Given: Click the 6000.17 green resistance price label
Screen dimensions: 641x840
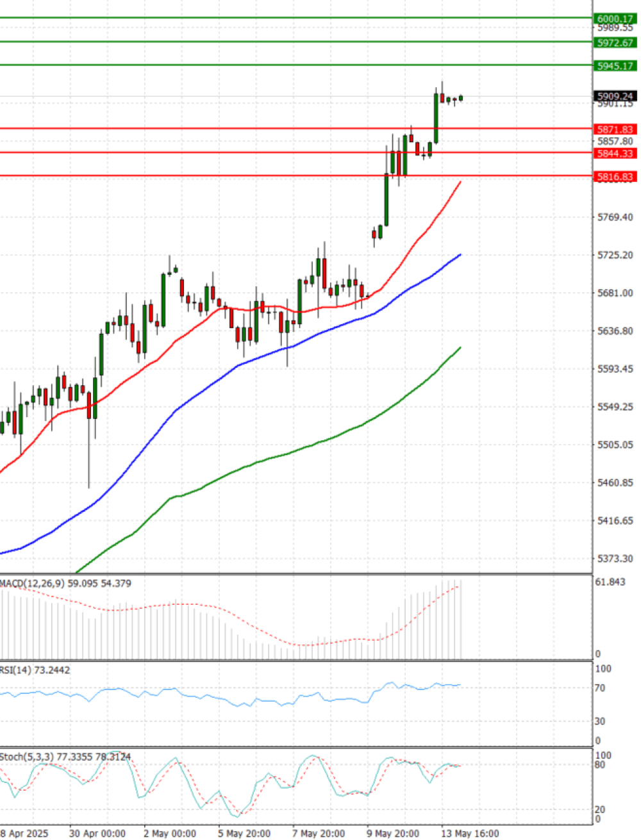Looking at the screenshot, I should tap(615, 19).
